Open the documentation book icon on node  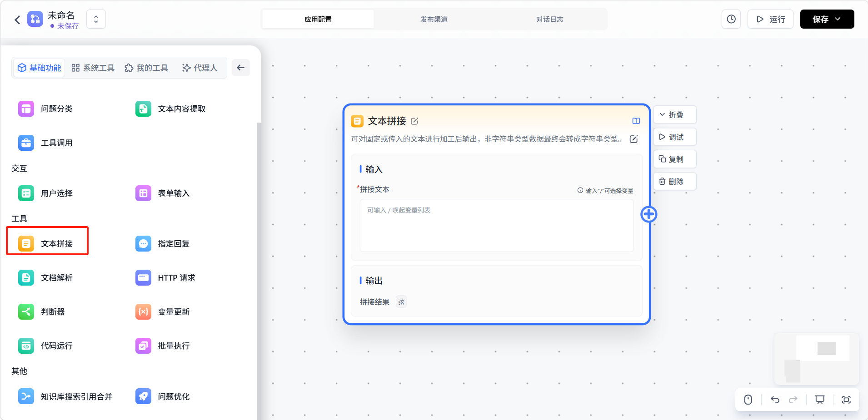click(x=636, y=121)
